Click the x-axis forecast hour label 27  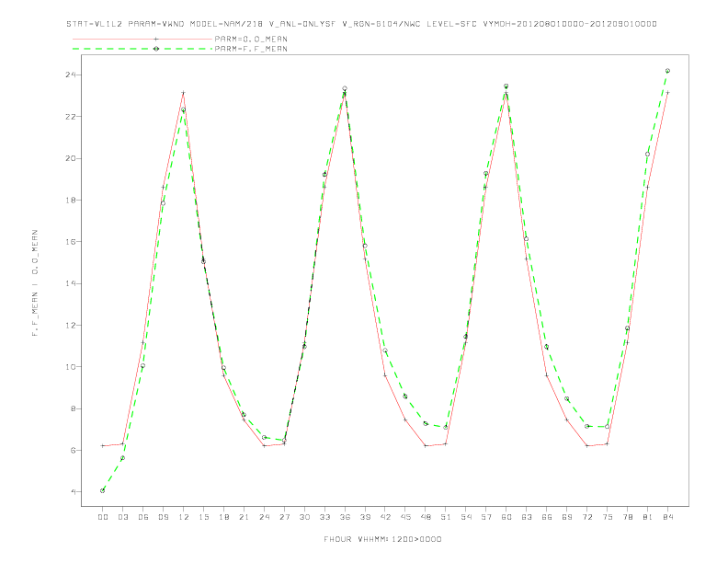(x=284, y=517)
